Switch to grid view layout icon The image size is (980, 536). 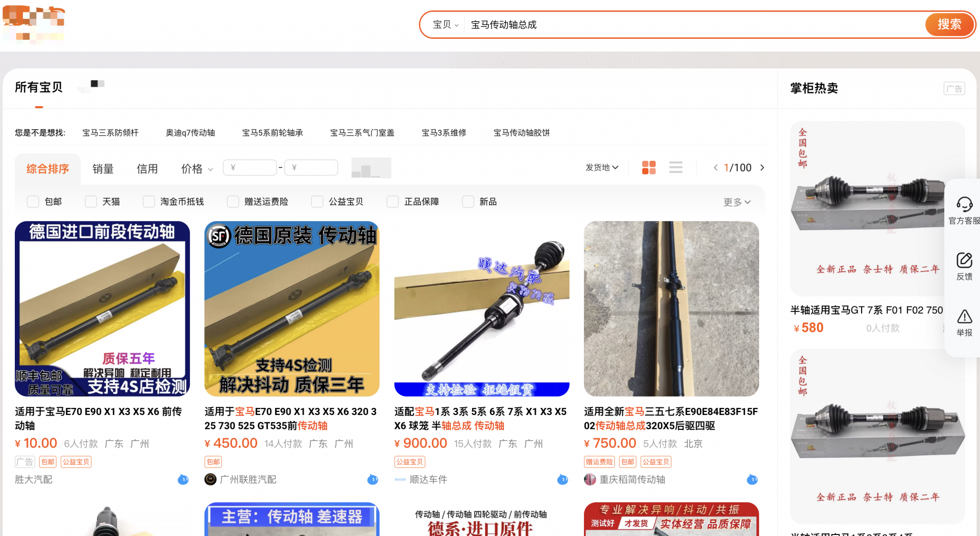(649, 167)
